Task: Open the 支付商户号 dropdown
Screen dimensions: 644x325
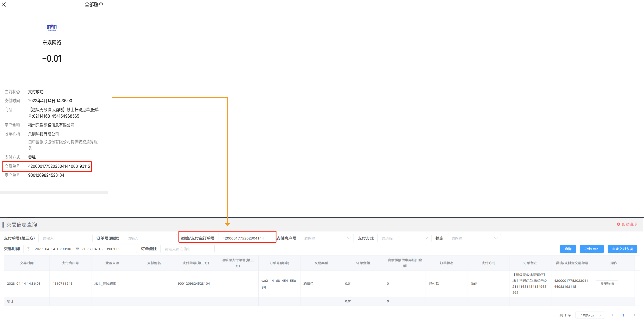Action: pyautogui.click(x=327, y=238)
